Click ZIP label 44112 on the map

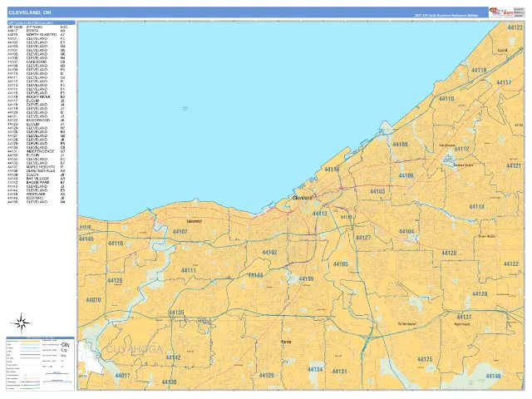[461, 149]
